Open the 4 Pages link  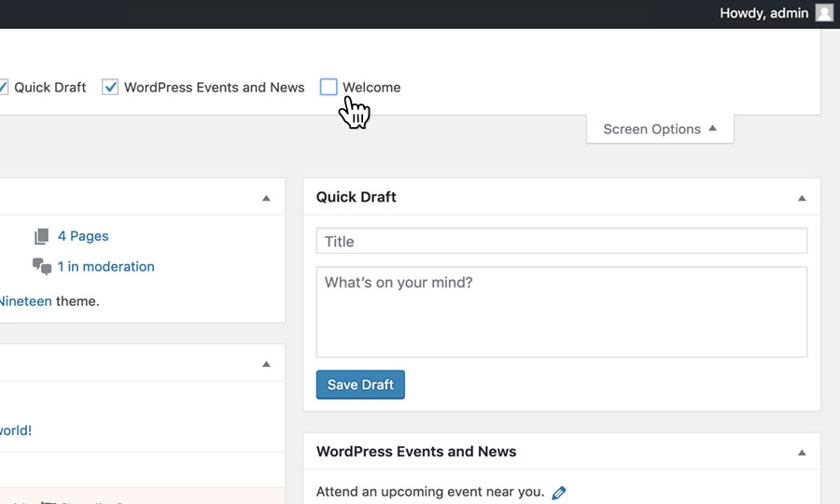pos(83,236)
